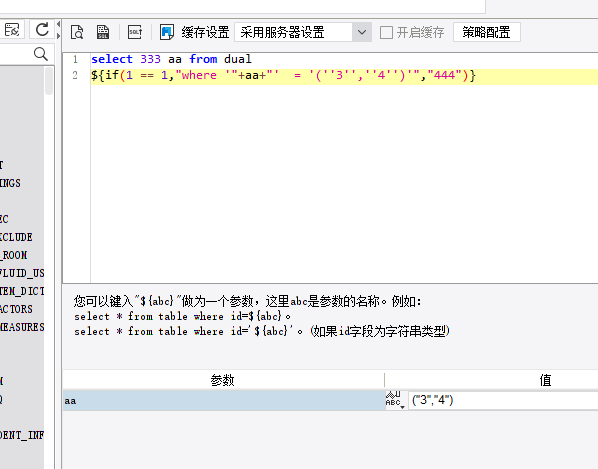Click the table edit icon beside refresh
Viewport: 598px width, 469px height.
click(x=11, y=29)
